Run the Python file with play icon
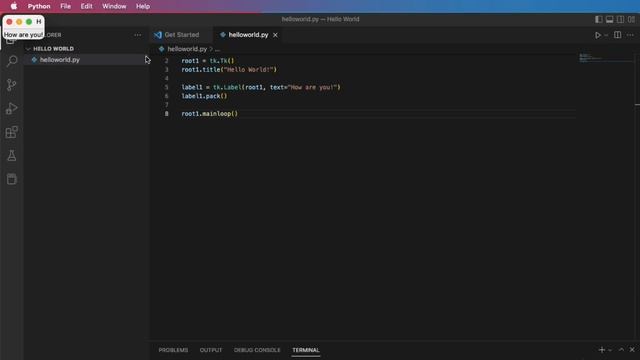This screenshot has height=360, width=640. coord(598,35)
